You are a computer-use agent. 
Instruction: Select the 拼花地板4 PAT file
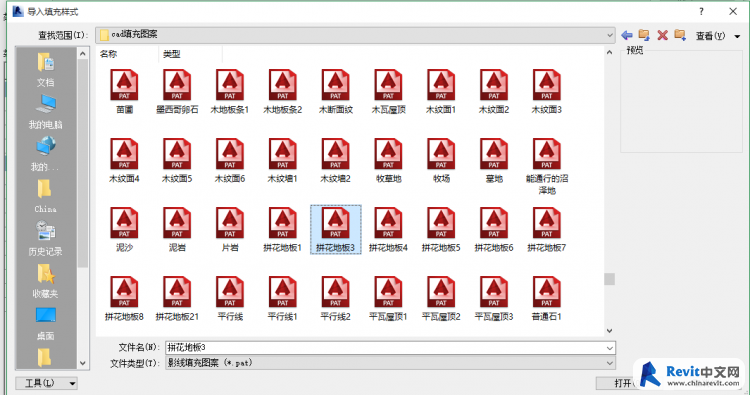click(388, 229)
